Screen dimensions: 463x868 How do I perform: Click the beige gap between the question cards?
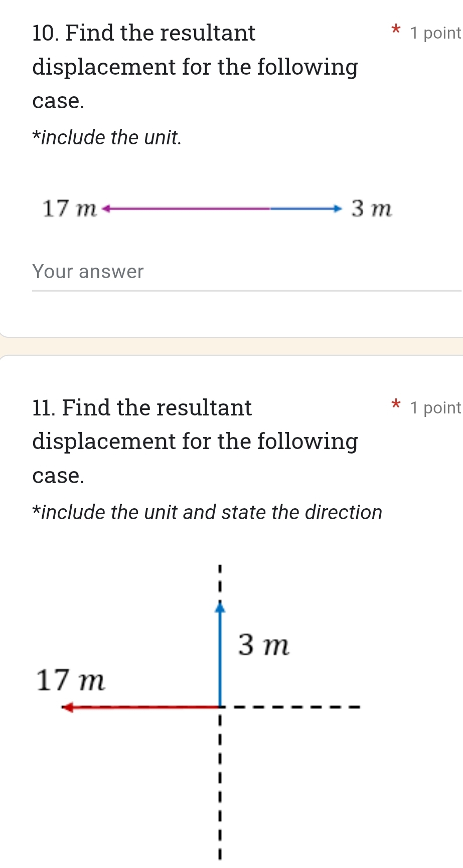231,346
